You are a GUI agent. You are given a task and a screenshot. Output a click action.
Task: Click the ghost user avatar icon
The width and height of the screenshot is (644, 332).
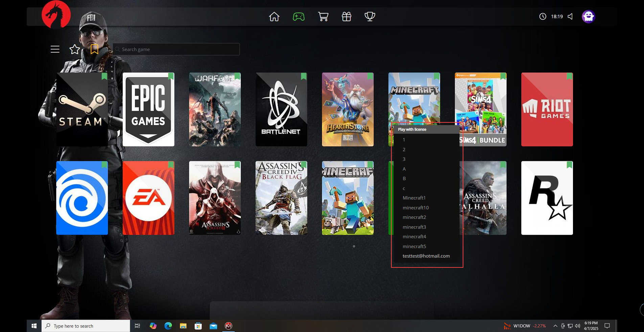pyautogui.click(x=588, y=17)
